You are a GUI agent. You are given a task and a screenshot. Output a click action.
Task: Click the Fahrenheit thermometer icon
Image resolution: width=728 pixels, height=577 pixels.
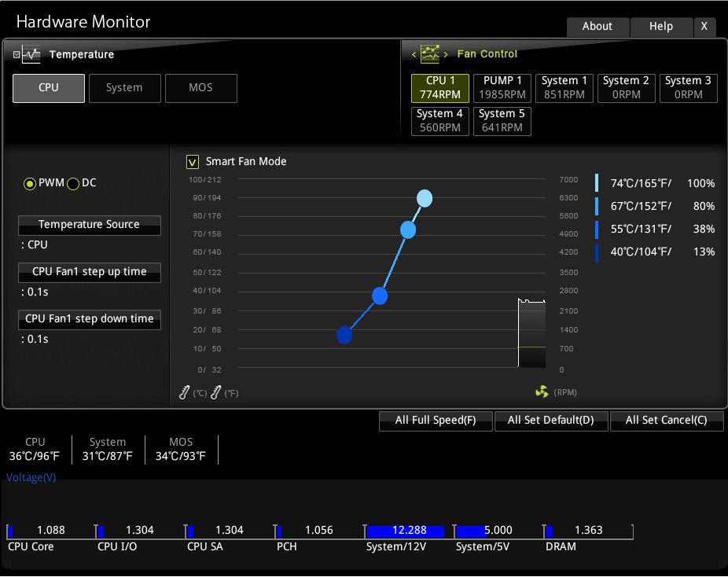[x=216, y=391]
